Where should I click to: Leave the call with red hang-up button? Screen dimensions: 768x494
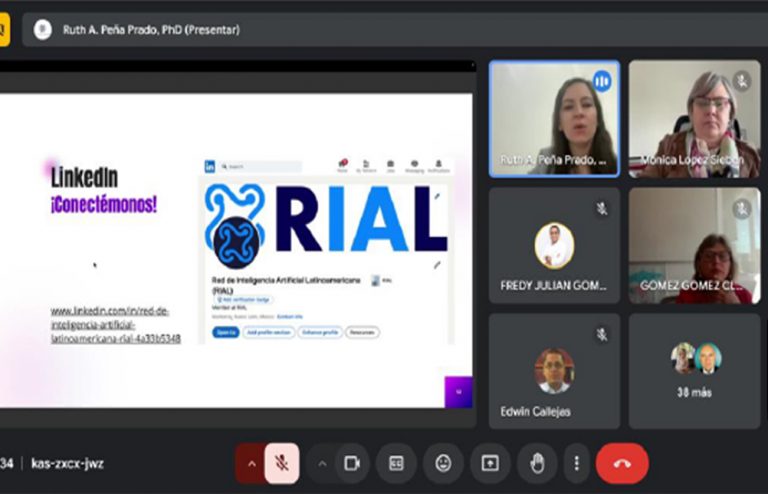(x=622, y=463)
